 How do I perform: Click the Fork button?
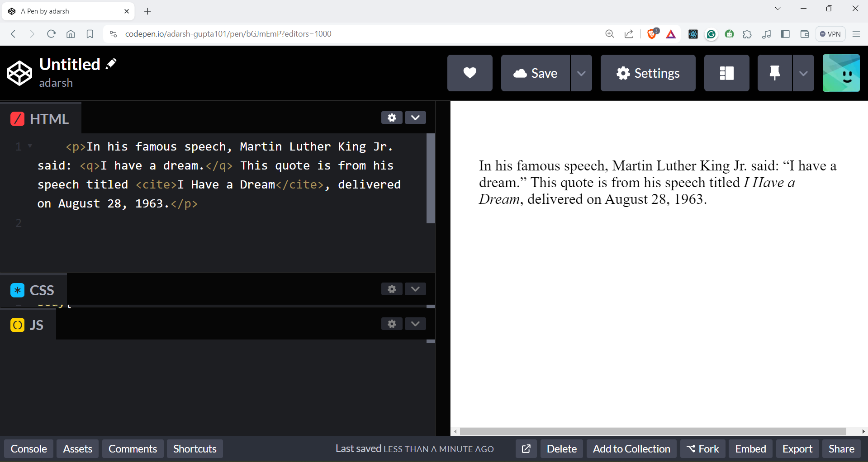[702, 449]
